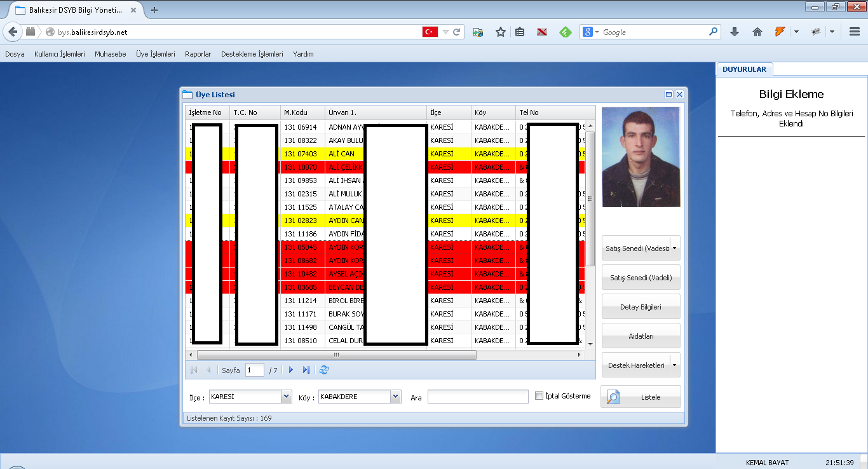Refresh the member list grid
The width and height of the screenshot is (868, 469).
click(324, 370)
